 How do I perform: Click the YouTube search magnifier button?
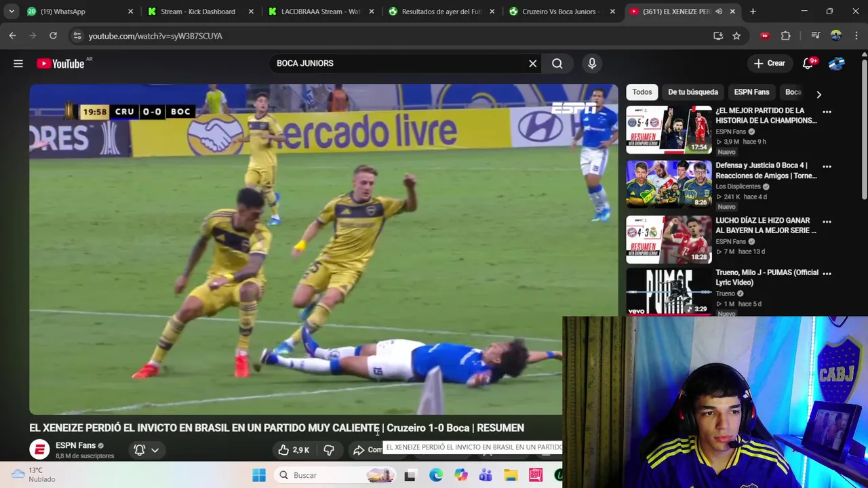[557, 64]
